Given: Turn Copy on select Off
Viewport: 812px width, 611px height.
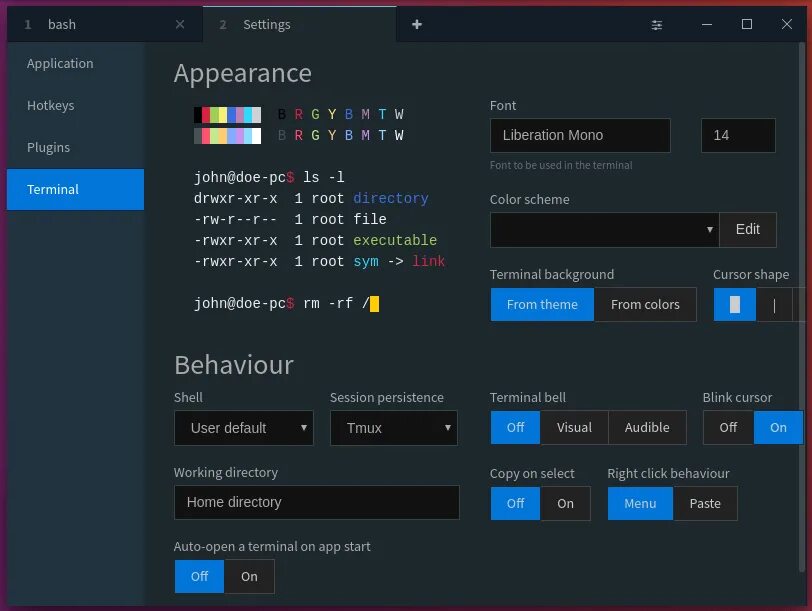Looking at the screenshot, I should 515,504.
